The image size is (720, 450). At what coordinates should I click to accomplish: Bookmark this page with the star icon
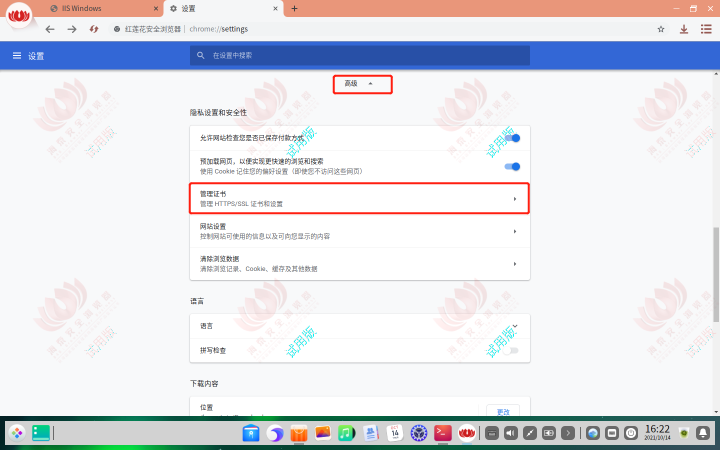[661, 29]
